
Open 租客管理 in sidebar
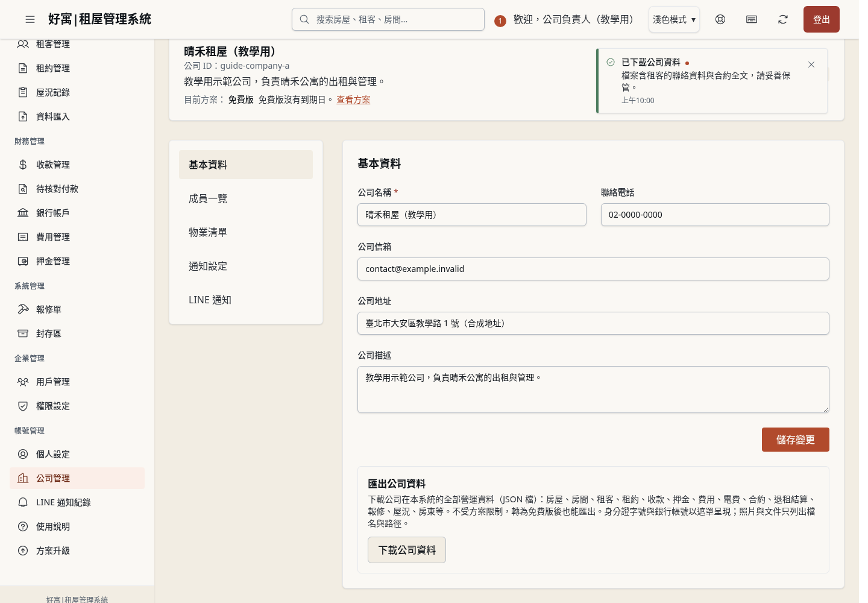tap(77, 44)
